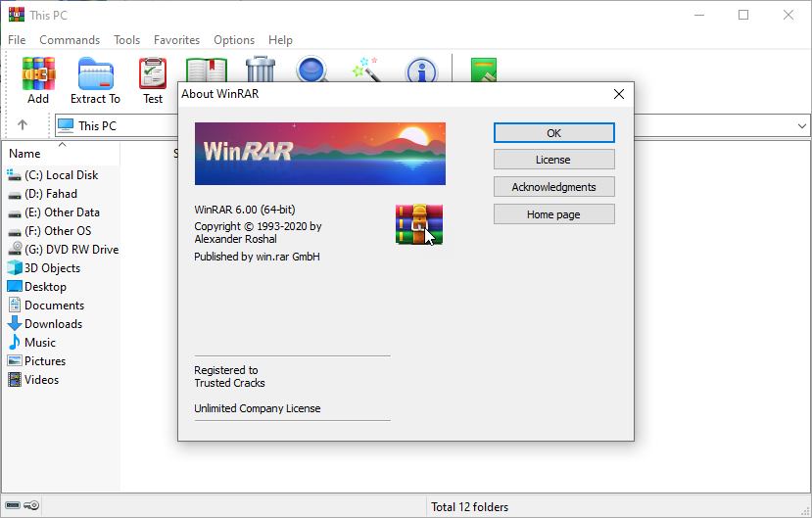Sort by the Name column header
The height and width of the screenshot is (518, 812).
61,153
